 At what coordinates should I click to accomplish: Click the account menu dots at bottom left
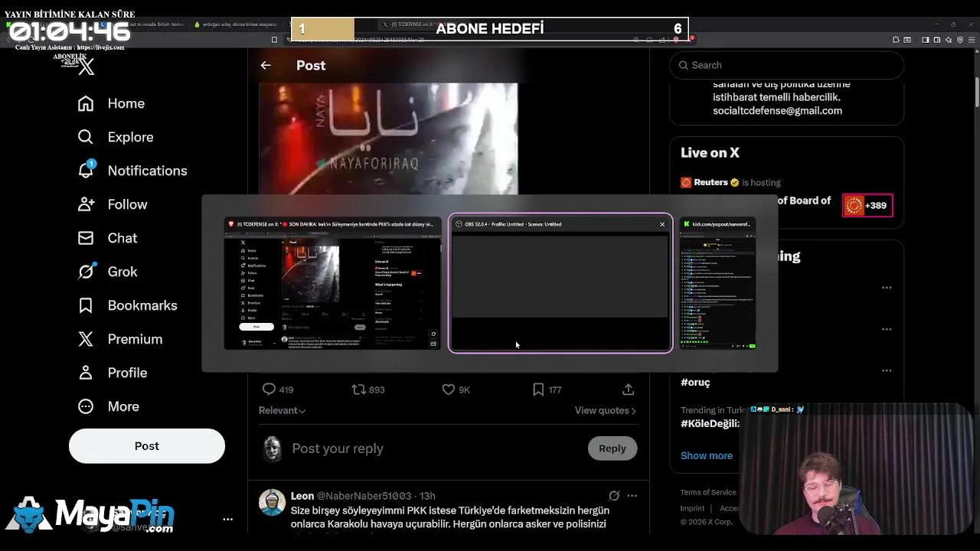point(227,519)
